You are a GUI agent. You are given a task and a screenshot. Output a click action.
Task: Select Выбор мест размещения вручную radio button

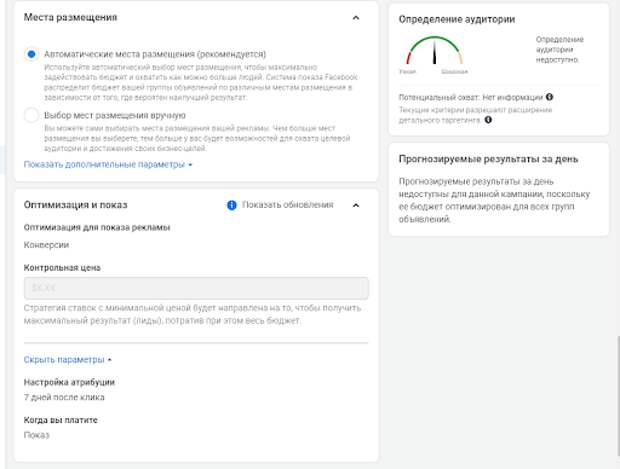click(x=31, y=115)
